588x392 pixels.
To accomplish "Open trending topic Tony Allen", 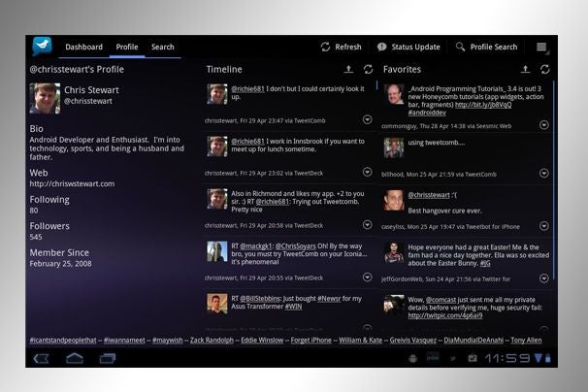I will [x=526, y=341].
